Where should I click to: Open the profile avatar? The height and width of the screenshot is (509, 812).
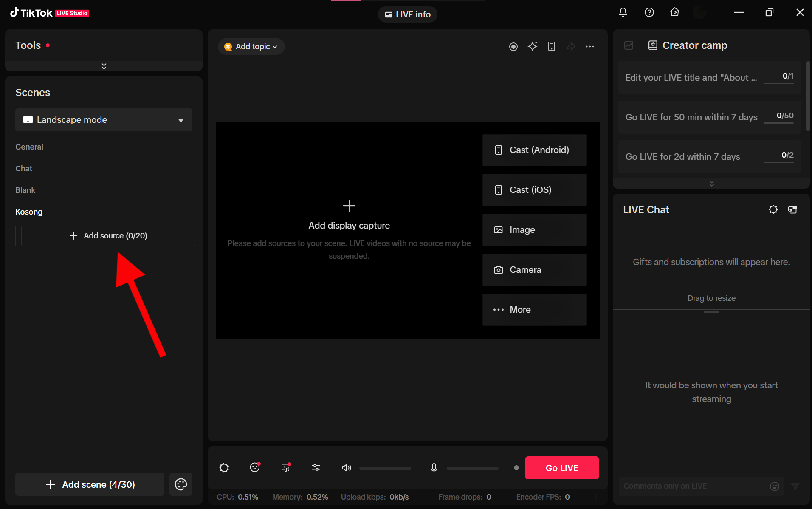pos(700,12)
